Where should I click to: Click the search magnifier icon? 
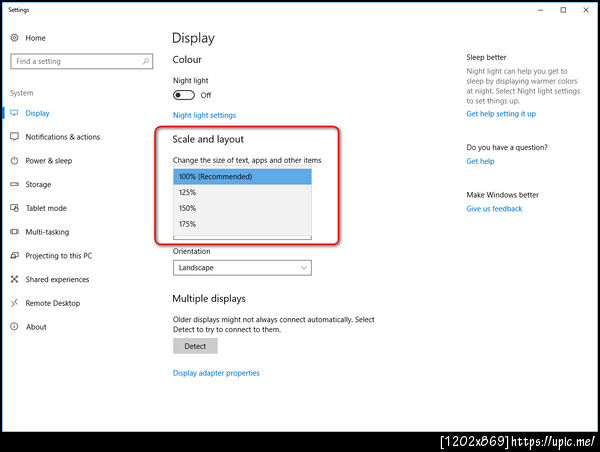tap(145, 61)
